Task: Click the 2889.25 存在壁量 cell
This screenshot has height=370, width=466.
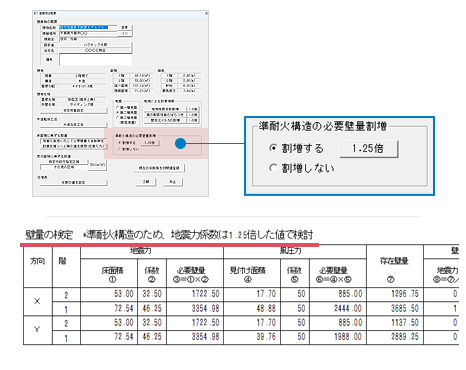Action: 395,337
